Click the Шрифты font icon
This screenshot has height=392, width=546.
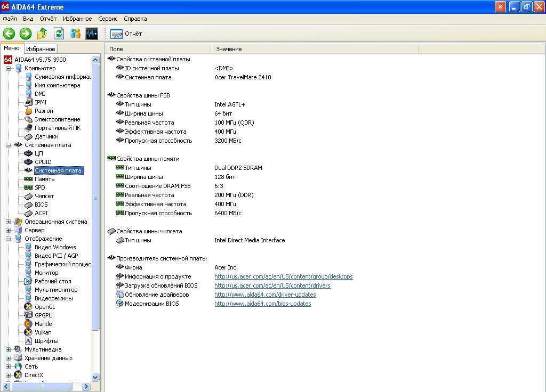pyautogui.click(x=28, y=341)
